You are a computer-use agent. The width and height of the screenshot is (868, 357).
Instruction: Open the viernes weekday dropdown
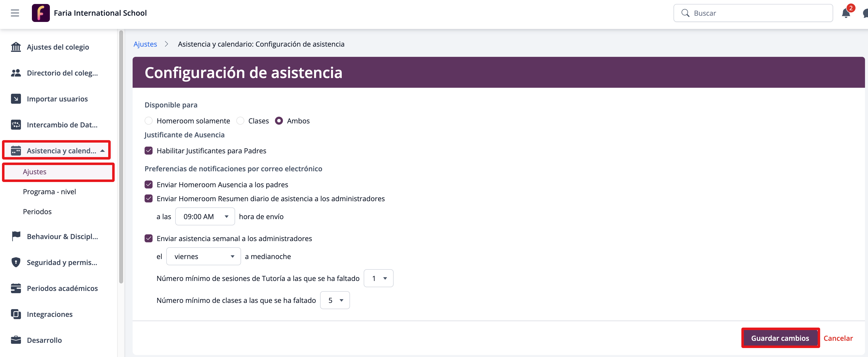pyautogui.click(x=203, y=256)
